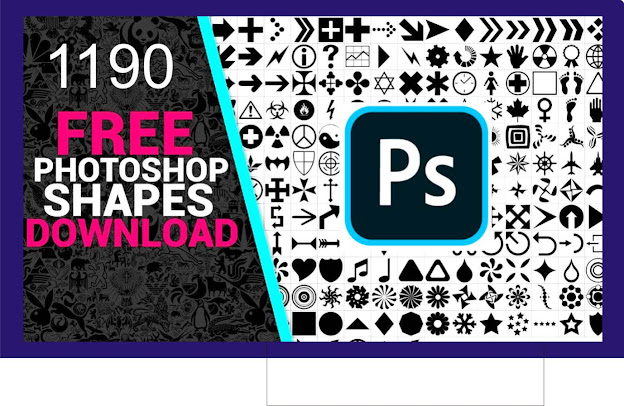Select the maple leaf shape
The width and height of the screenshot is (624, 406).
[x=517, y=110]
